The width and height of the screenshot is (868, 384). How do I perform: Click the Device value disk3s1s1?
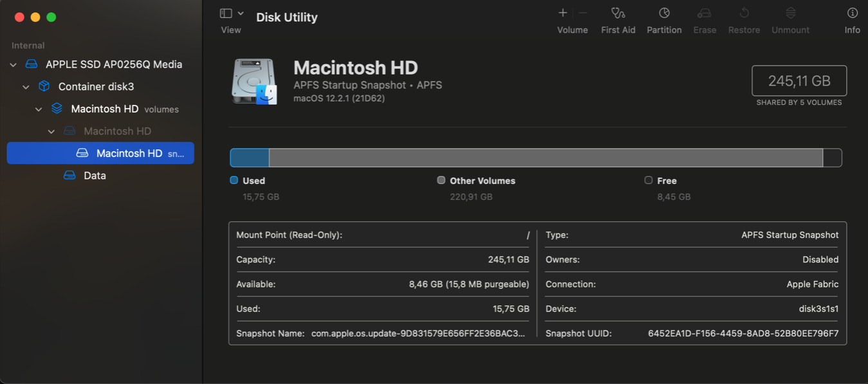(819, 309)
